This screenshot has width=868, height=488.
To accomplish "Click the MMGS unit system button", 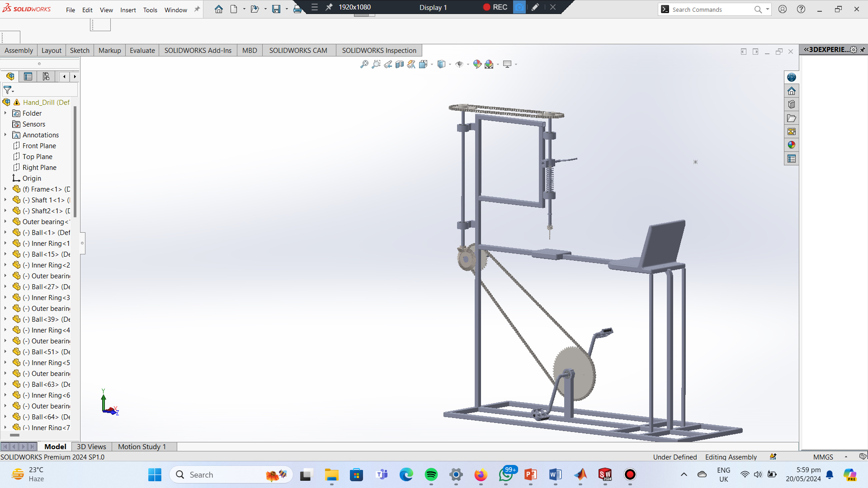I will (823, 457).
